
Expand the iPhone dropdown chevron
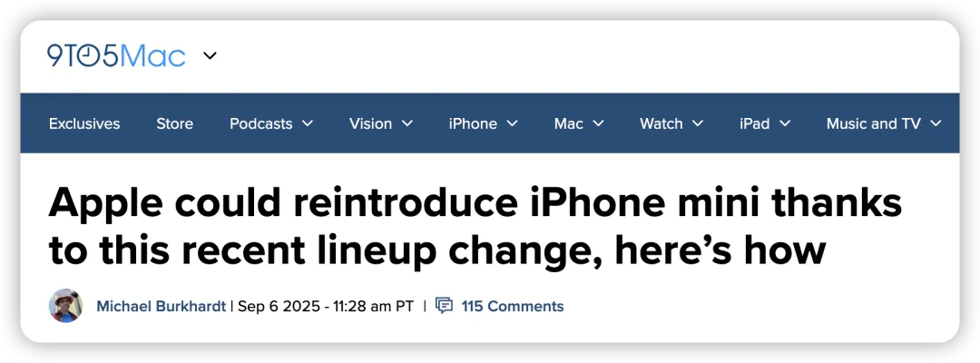pos(512,123)
